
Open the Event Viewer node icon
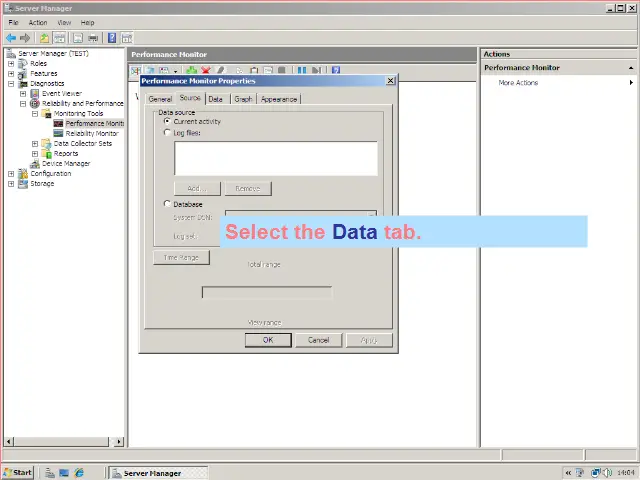34,93
